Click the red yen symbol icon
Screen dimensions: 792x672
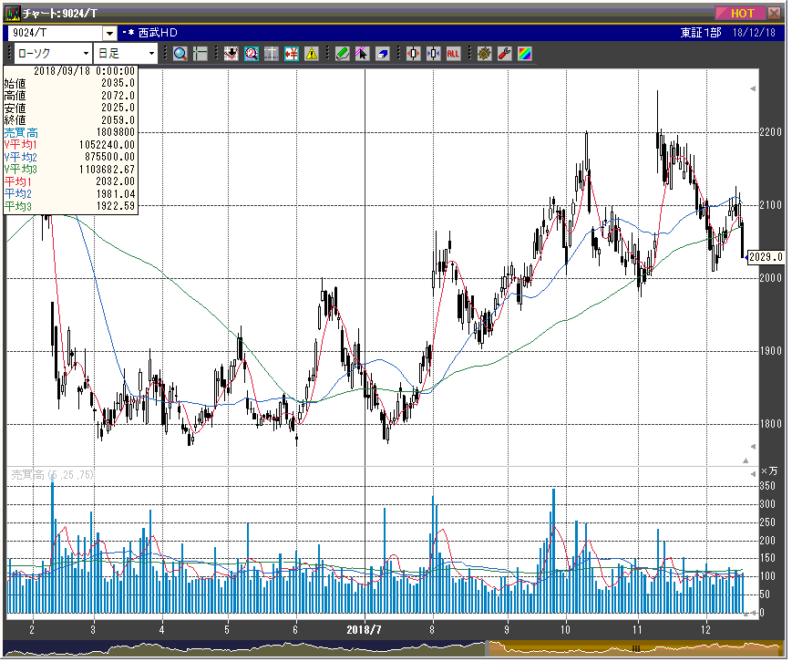292,54
